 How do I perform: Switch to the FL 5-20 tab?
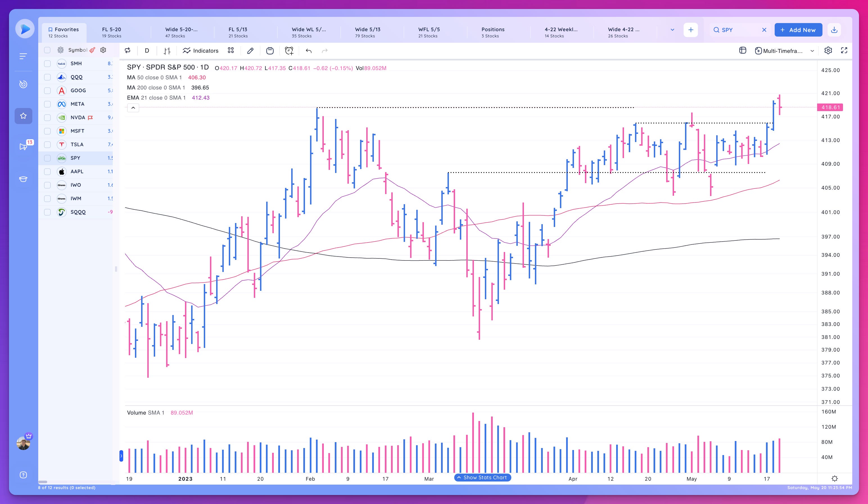pyautogui.click(x=112, y=32)
